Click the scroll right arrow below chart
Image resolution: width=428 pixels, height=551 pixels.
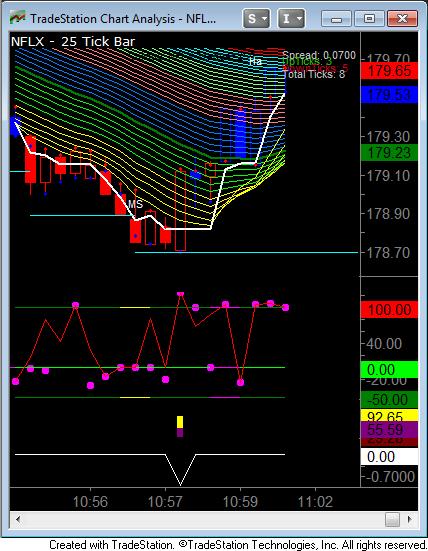[409, 519]
